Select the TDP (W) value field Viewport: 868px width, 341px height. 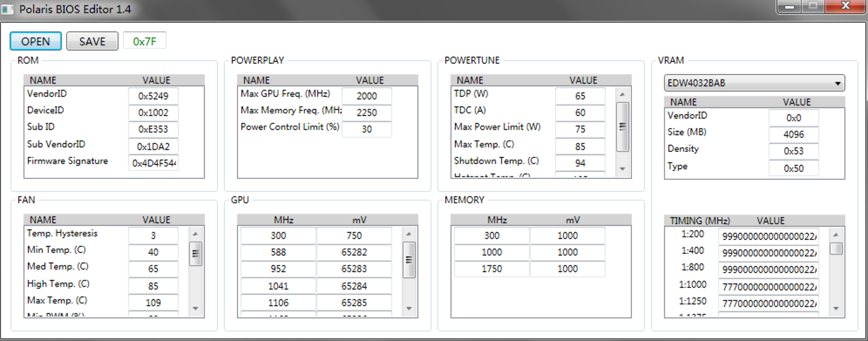(x=580, y=96)
